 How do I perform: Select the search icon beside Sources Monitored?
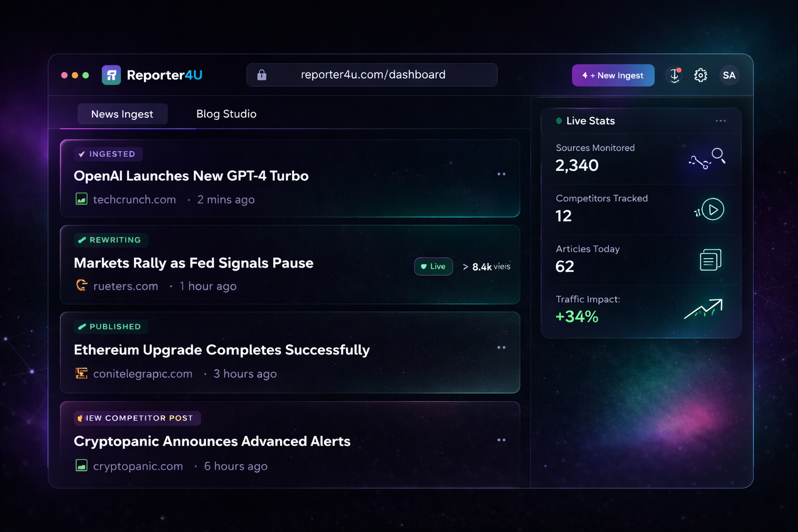[x=719, y=154]
